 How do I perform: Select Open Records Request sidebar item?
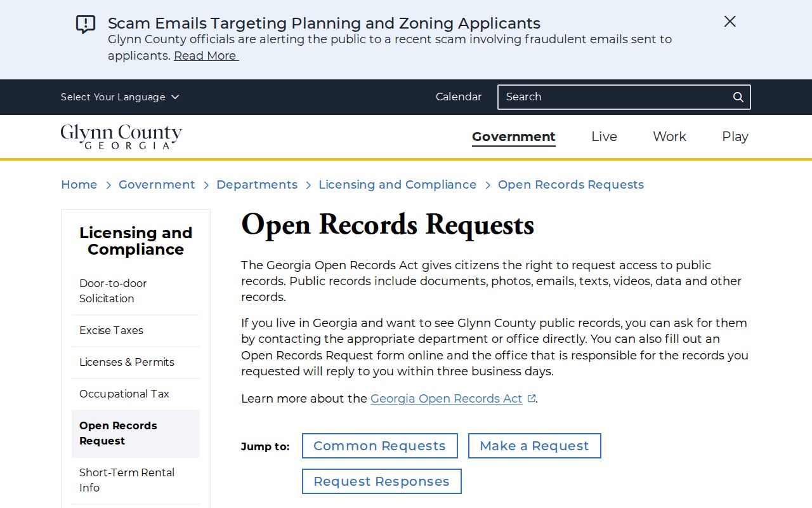(136, 434)
